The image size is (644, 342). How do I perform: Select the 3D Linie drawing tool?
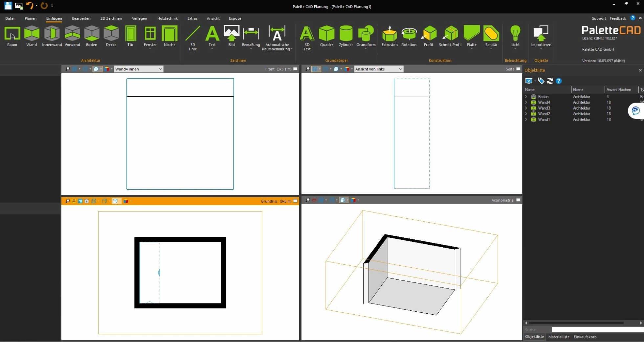[193, 36]
